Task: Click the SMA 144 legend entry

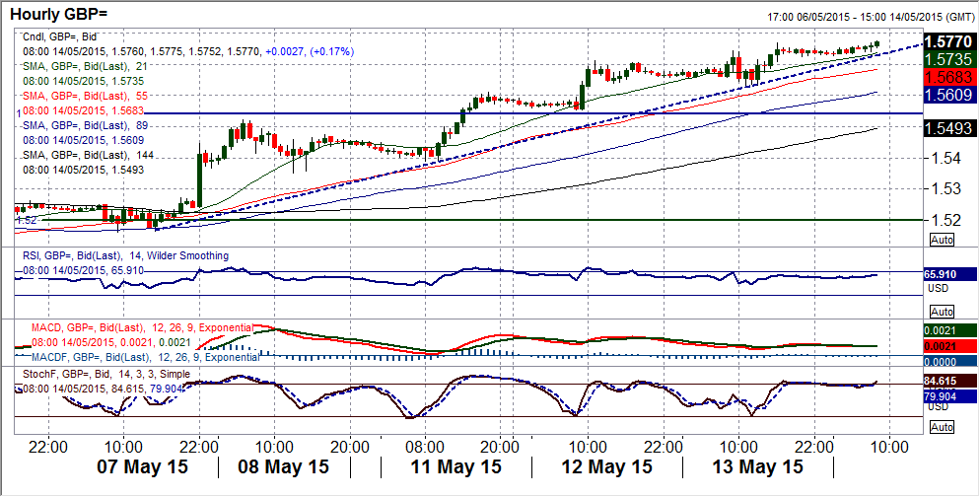Action: [x=88, y=155]
